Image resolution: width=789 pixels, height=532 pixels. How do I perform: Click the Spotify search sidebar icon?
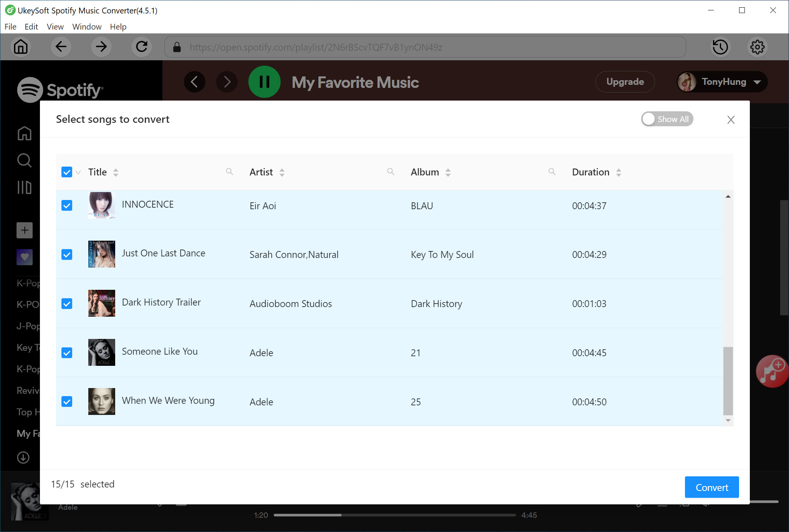24,160
